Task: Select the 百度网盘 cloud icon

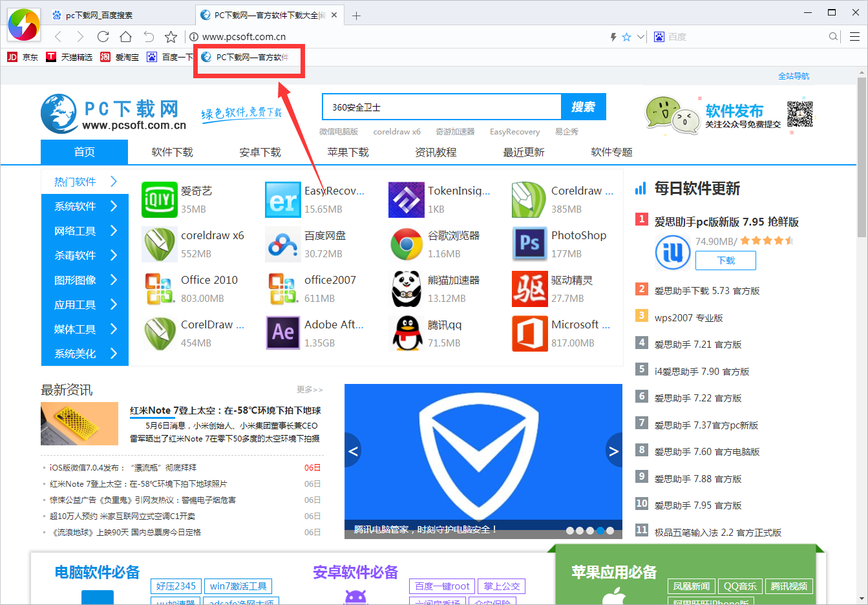Action: pyautogui.click(x=282, y=244)
